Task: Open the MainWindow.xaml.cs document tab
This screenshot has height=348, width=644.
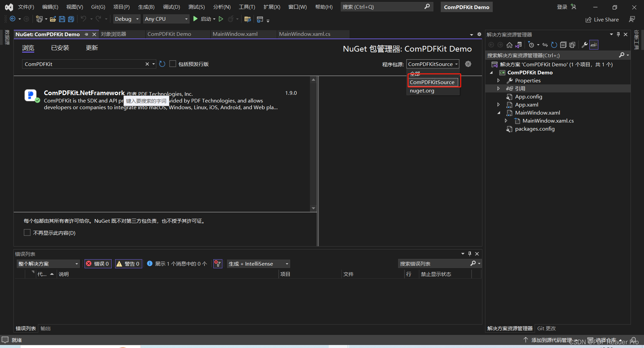Action: point(305,34)
